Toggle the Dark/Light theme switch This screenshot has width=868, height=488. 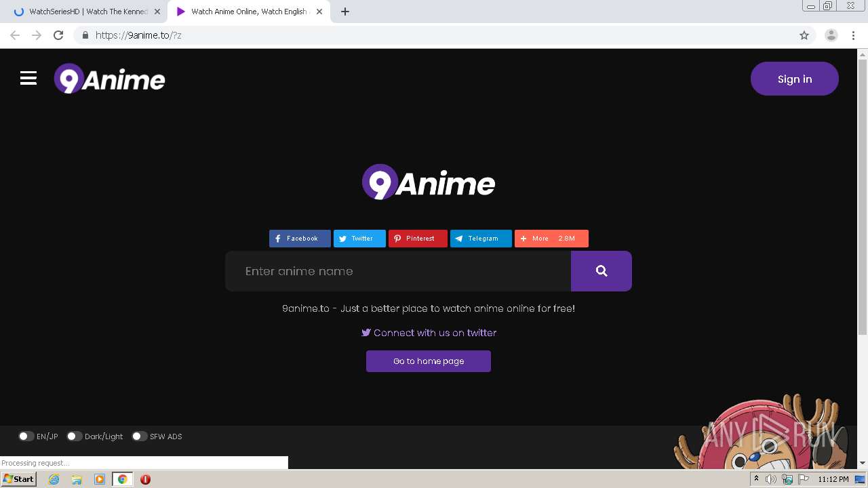tap(75, 436)
